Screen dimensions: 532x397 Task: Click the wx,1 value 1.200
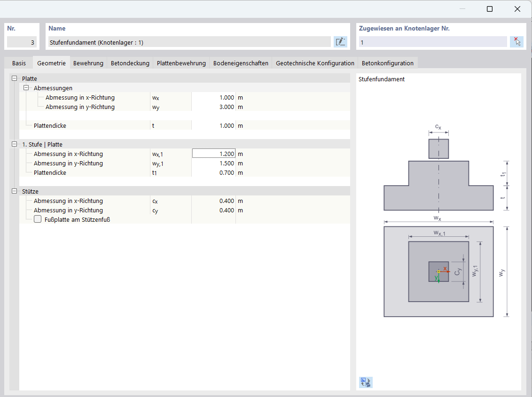(x=213, y=154)
